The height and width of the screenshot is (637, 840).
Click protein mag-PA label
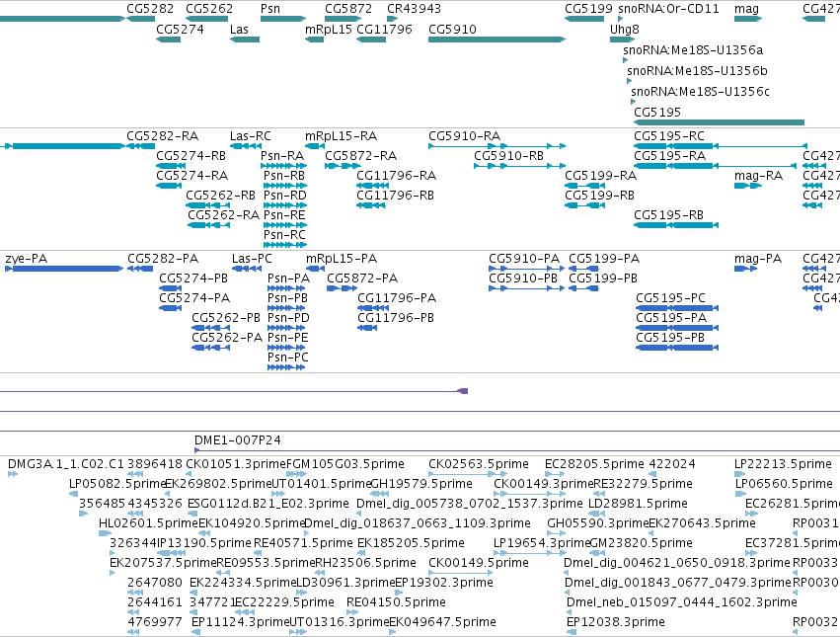(758, 259)
